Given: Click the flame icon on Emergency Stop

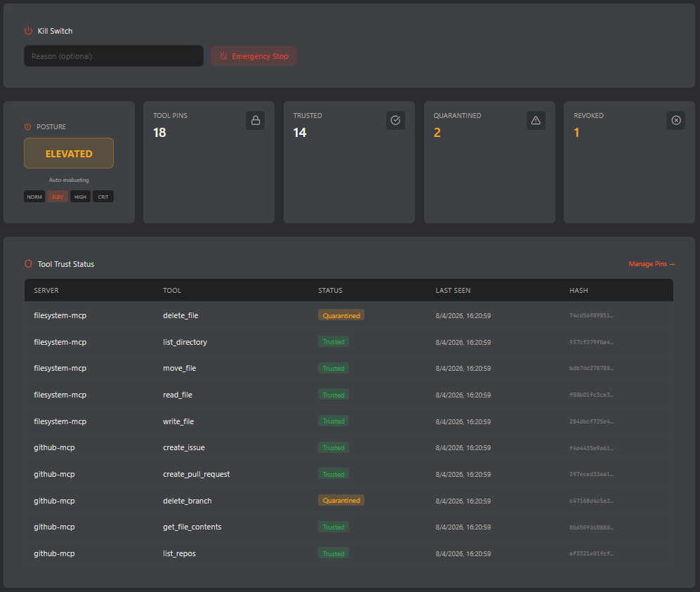Looking at the screenshot, I should (x=223, y=55).
